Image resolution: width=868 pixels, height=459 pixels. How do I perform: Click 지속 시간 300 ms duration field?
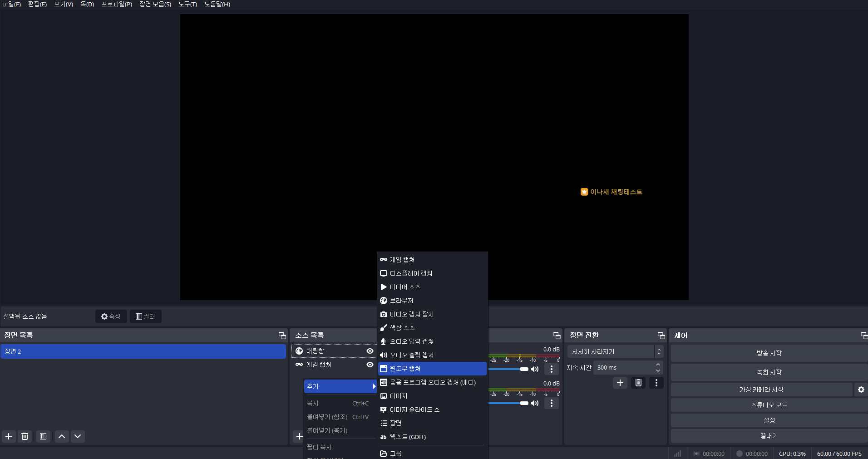click(628, 368)
